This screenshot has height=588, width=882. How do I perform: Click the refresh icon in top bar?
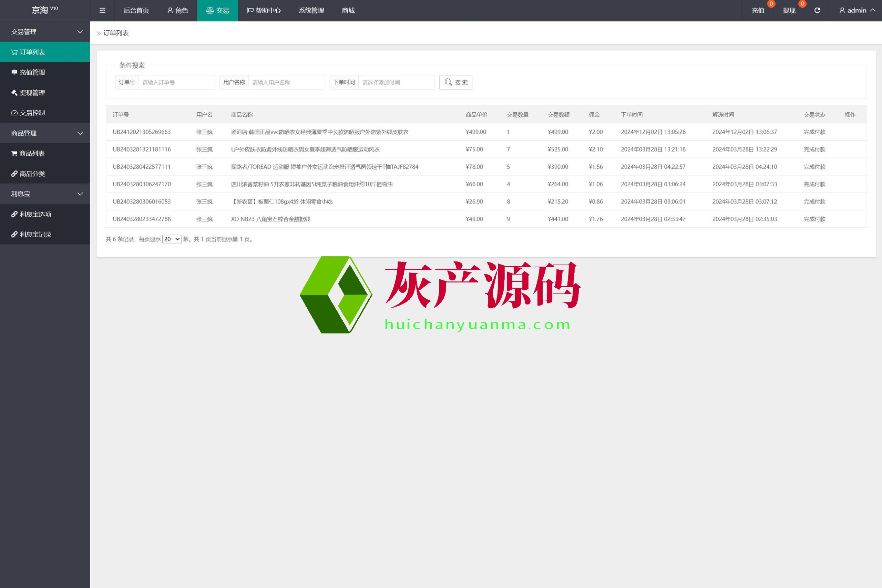pos(817,10)
